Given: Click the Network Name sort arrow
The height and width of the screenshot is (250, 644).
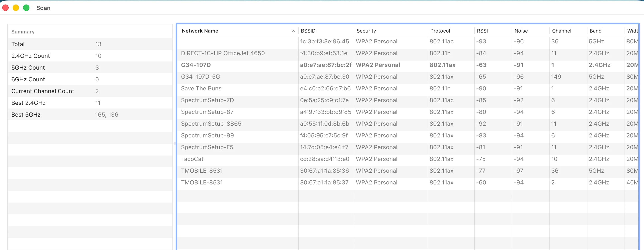Looking at the screenshot, I should 293,31.
